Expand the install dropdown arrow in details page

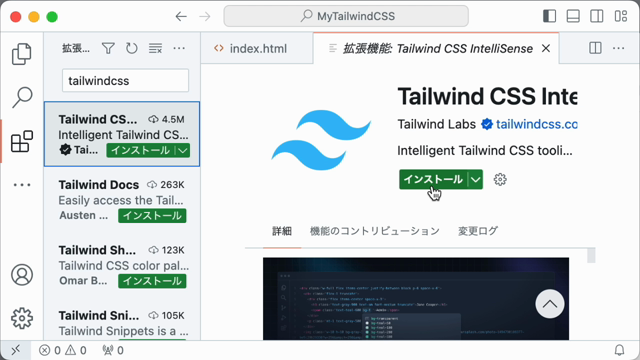pos(476,180)
